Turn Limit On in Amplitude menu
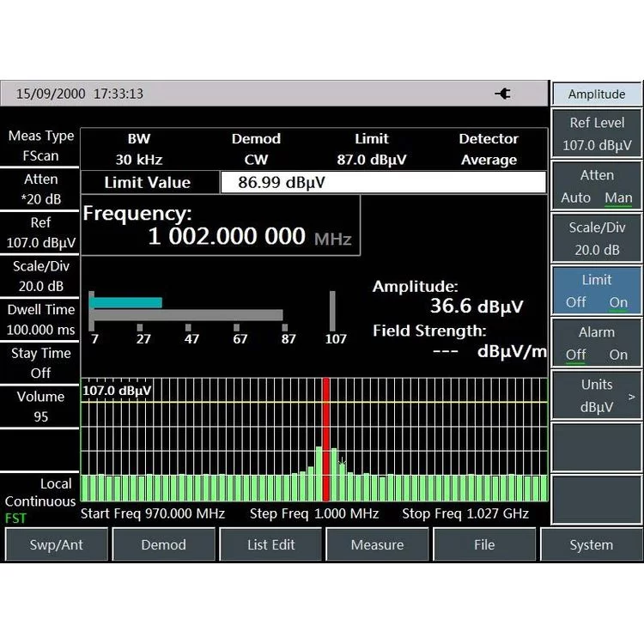The image size is (644, 644). (x=618, y=302)
